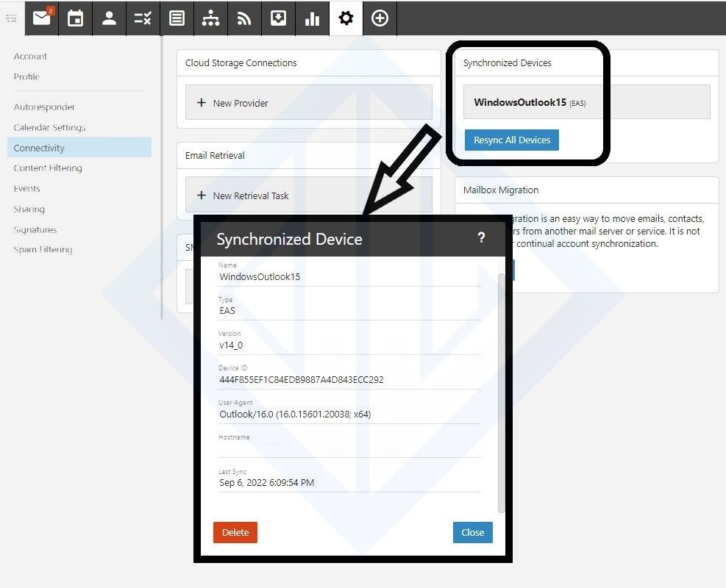The height and width of the screenshot is (588, 726).
Task: Open the RSS Feeds icon
Action: coord(244,18)
